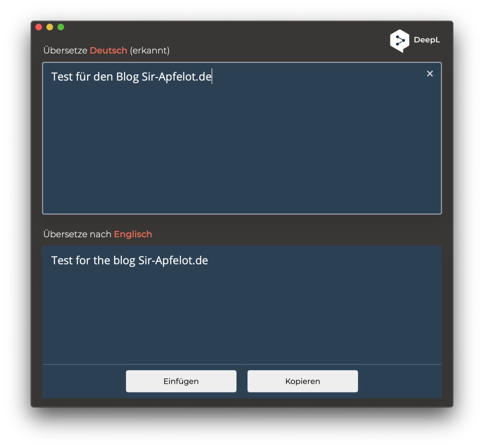Click the "Übersetze nach" label
The height and width of the screenshot is (448, 484).
77,234
